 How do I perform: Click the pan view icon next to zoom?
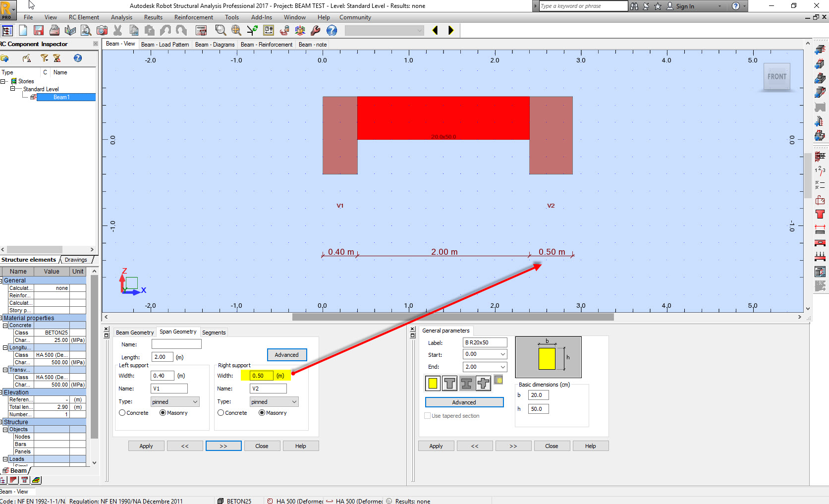pos(236,30)
